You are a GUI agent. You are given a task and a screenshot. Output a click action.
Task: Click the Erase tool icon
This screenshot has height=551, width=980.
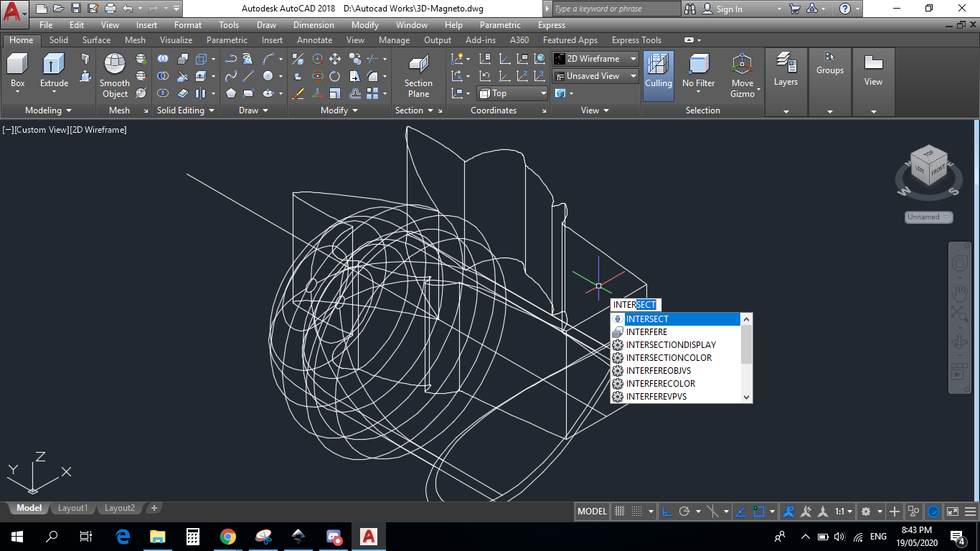click(299, 93)
